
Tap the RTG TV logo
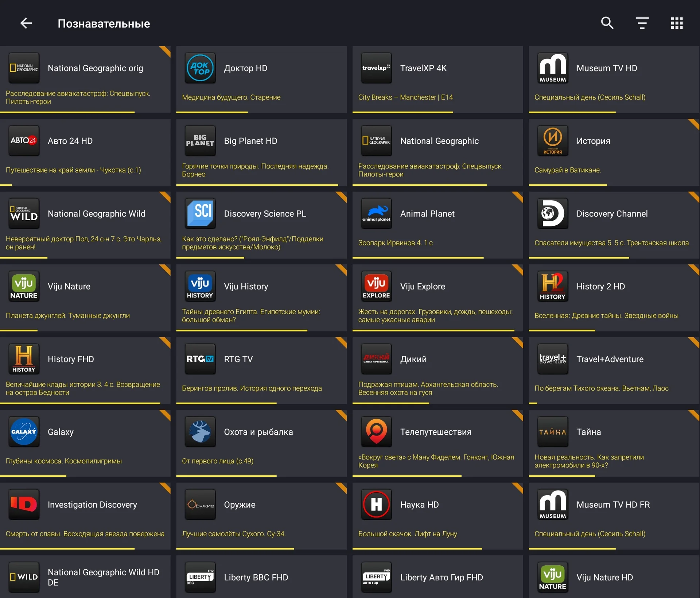[200, 359]
